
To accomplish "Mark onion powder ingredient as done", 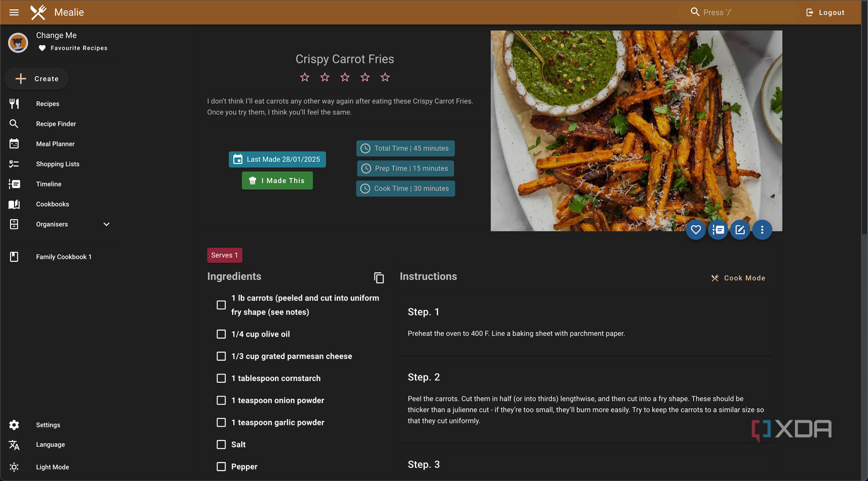I will pyautogui.click(x=221, y=400).
